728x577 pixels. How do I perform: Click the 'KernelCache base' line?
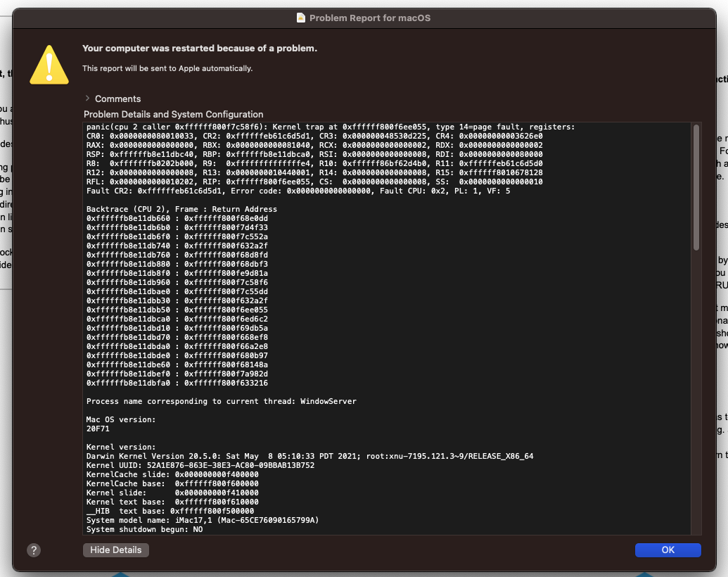(x=172, y=483)
